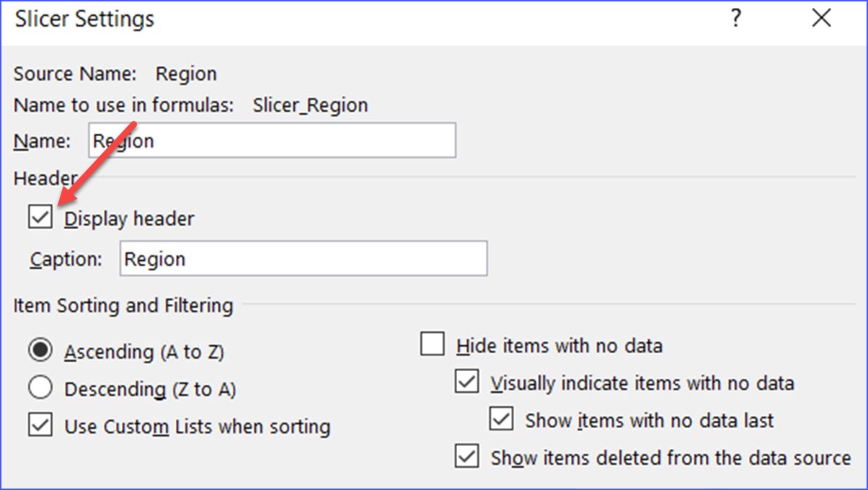Enable the Display header checkbox
This screenshot has width=868, height=490.
click(x=40, y=217)
